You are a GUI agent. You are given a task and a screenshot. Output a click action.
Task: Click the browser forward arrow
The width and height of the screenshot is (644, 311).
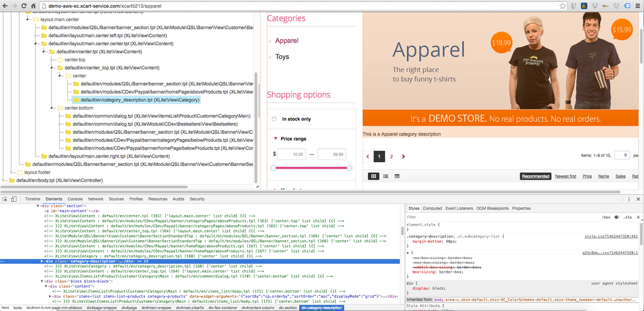(15, 6)
